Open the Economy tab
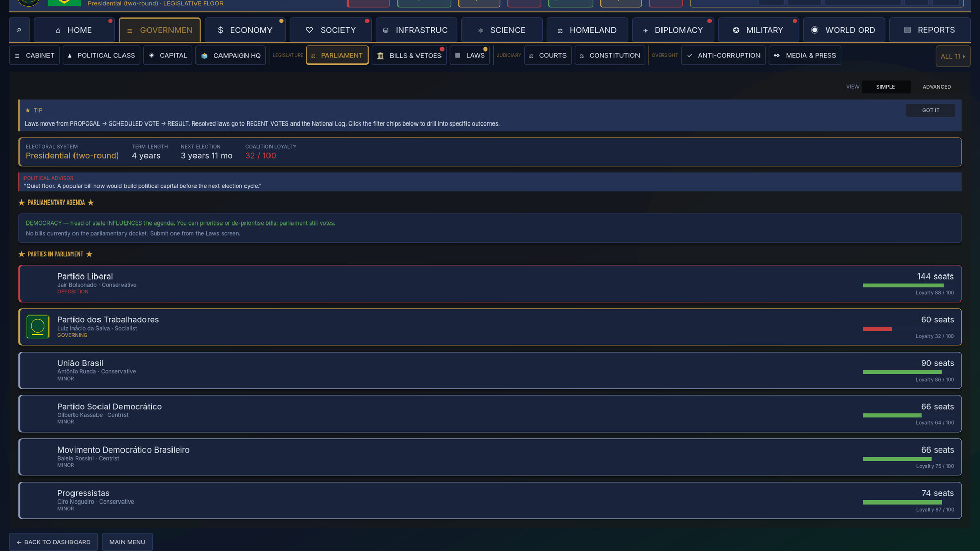Viewport: 980px width, 551px height. [245, 30]
